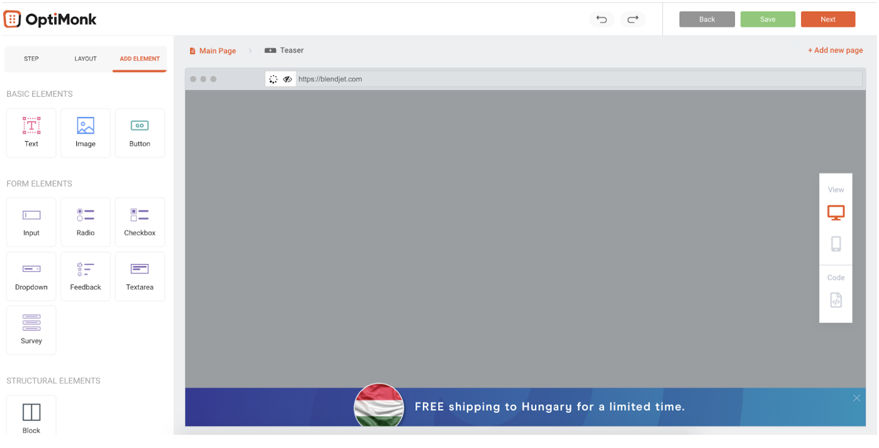Image resolution: width=879 pixels, height=448 pixels.
Task: Add a Block structural element
Action: tap(31, 416)
